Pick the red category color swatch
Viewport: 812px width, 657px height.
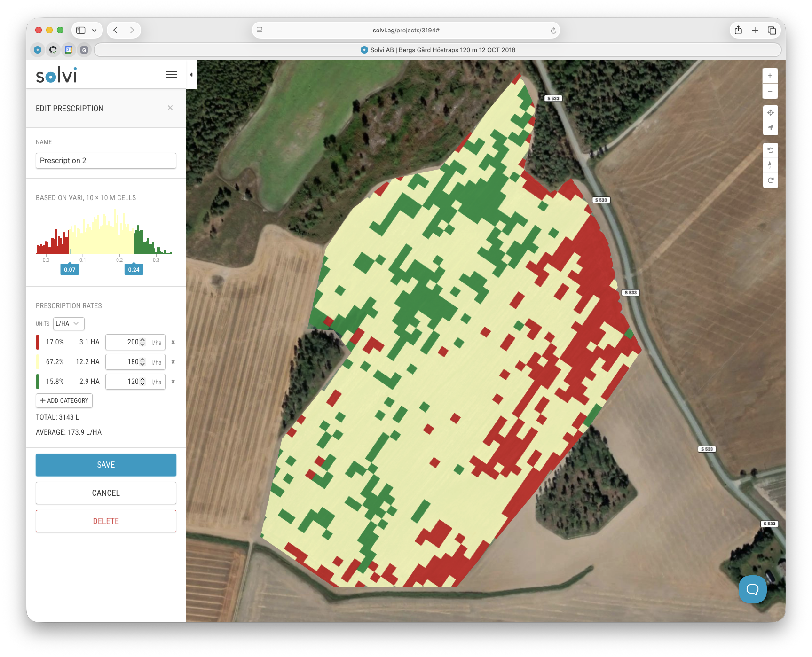[x=38, y=342]
